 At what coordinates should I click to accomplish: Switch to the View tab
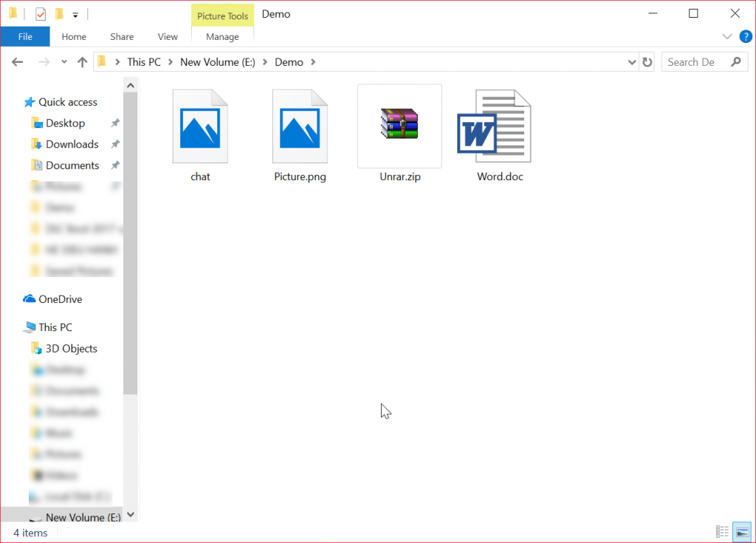click(168, 36)
